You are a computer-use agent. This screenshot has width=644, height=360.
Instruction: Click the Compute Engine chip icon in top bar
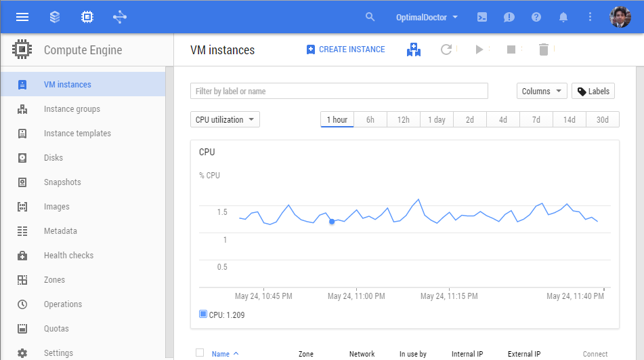[87, 17]
